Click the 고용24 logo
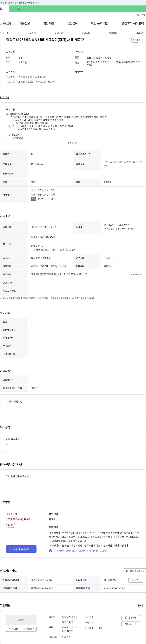The width and height of the screenshot is (146, 644). click(x=5, y=23)
